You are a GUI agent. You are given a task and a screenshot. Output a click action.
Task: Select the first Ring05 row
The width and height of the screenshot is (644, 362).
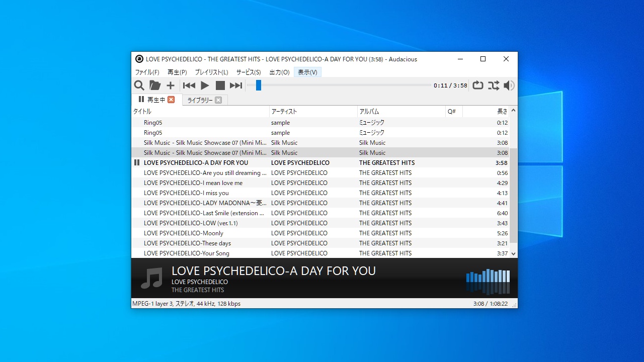click(320, 123)
